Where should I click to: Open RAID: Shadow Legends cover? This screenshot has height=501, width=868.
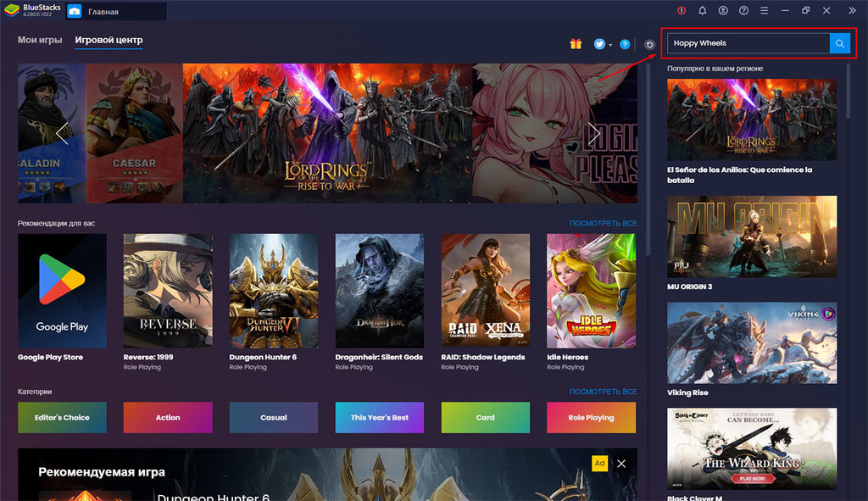[486, 291]
